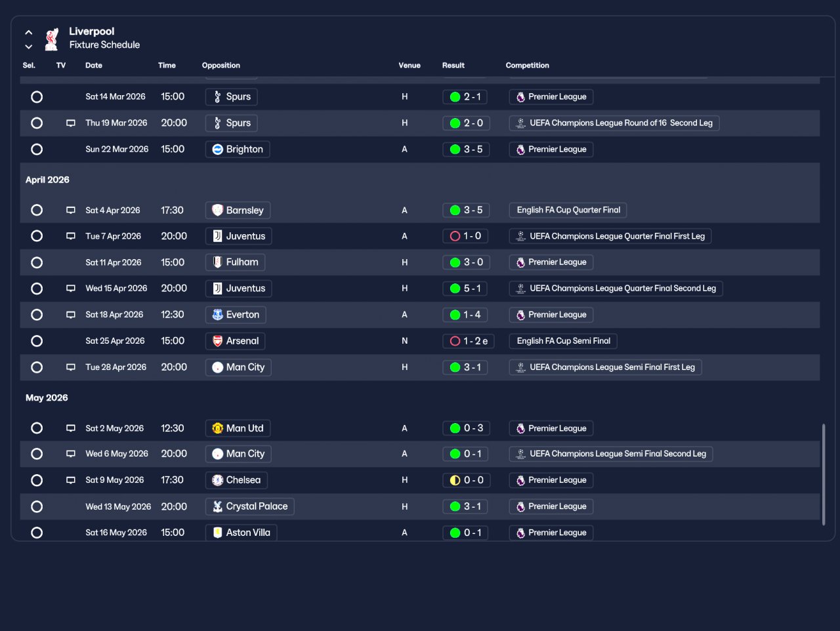Select the Wed 13 May Crystal Palace fixture radio
The height and width of the screenshot is (631, 840).
point(37,506)
